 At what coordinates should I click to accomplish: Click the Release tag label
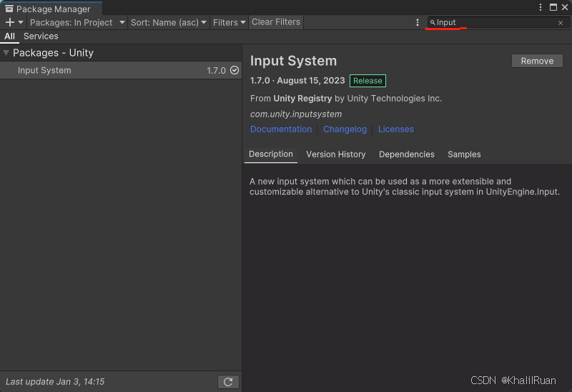tap(368, 81)
